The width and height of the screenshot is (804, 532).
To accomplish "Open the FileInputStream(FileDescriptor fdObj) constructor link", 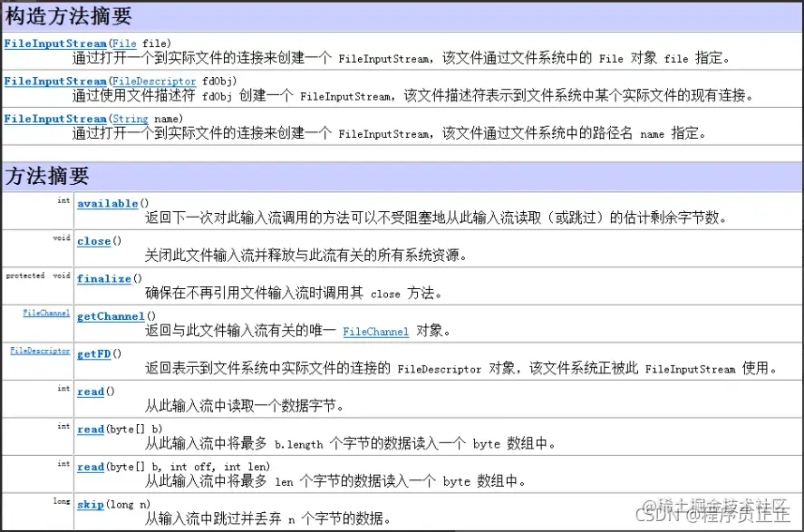I will (55, 82).
